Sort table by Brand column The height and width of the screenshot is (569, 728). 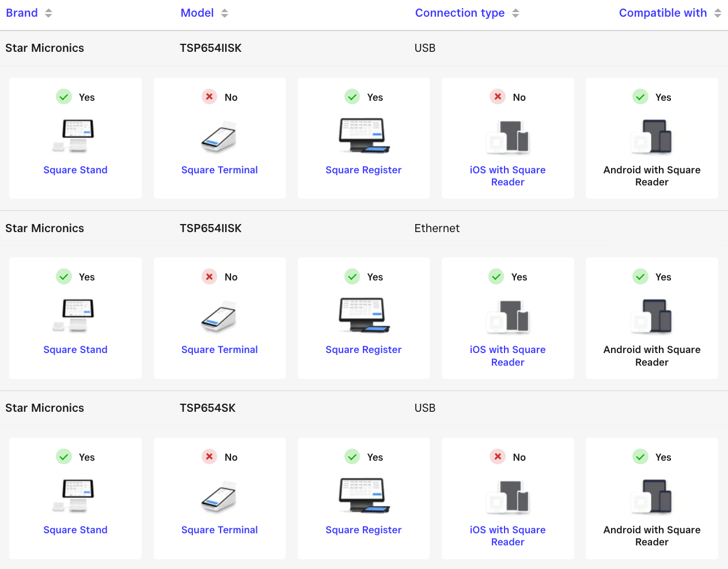click(29, 13)
